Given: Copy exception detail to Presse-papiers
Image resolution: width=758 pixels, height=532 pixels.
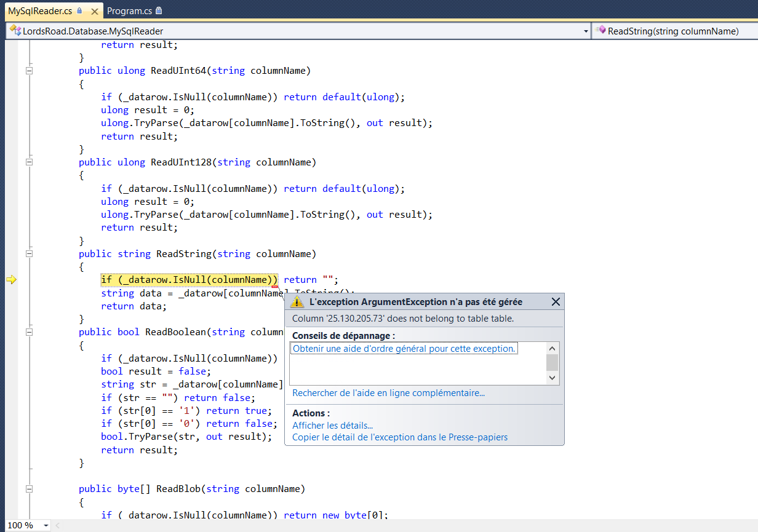Looking at the screenshot, I should coord(400,438).
